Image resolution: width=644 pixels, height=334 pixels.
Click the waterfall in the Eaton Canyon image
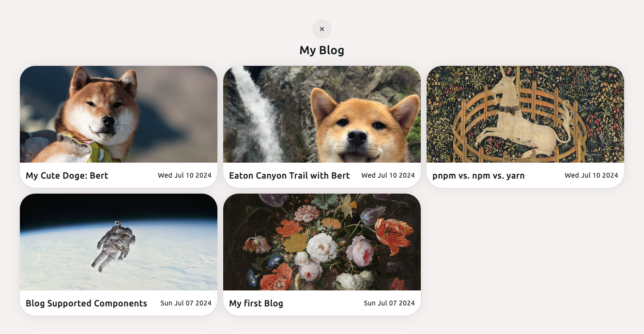click(254, 111)
